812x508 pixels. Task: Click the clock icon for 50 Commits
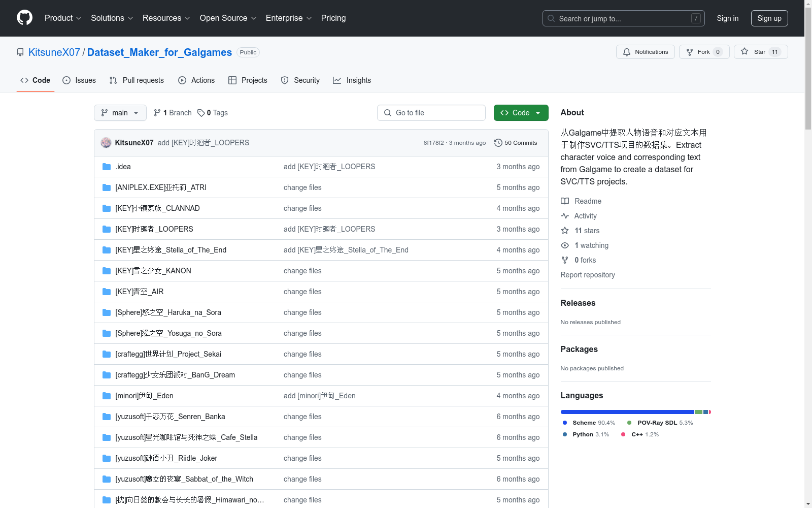[x=498, y=143]
